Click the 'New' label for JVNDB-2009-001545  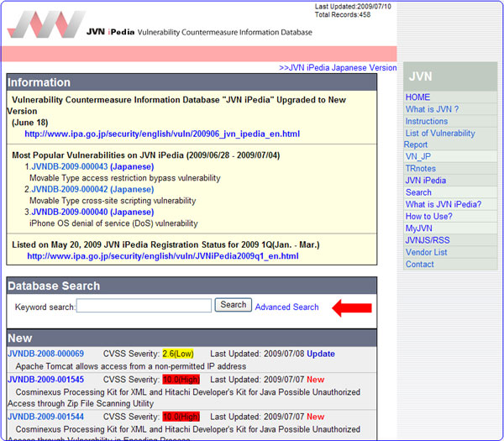pos(315,380)
